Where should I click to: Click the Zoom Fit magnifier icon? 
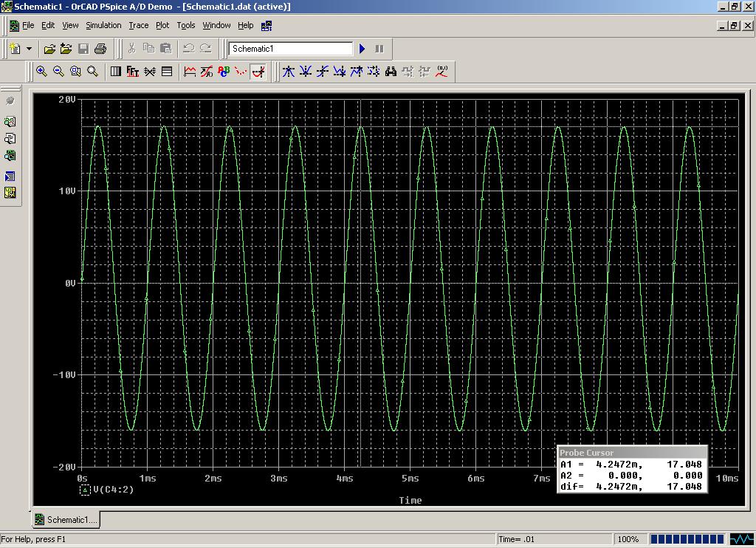pyautogui.click(x=92, y=72)
